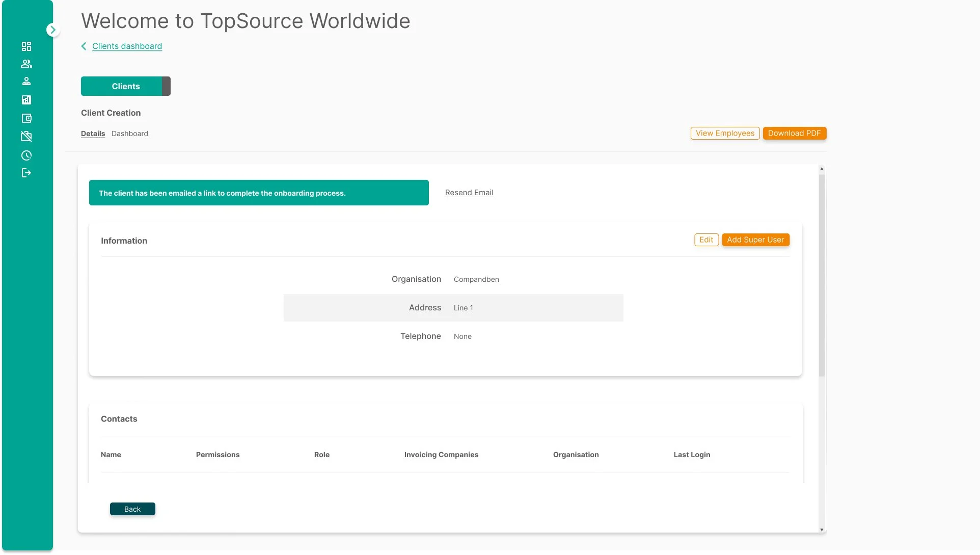
Task: Click the reports/analytics icon in sidebar
Action: 26,100
